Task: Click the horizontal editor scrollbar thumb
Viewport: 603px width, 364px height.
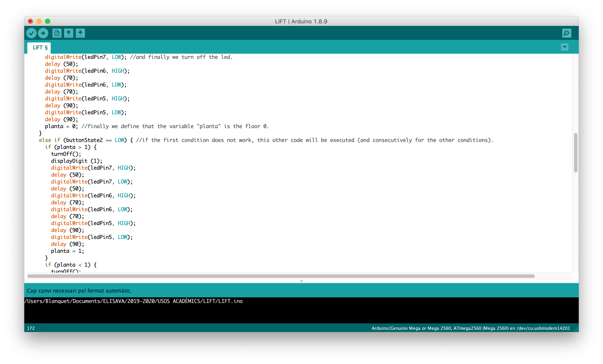Action: click(x=281, y=276)
